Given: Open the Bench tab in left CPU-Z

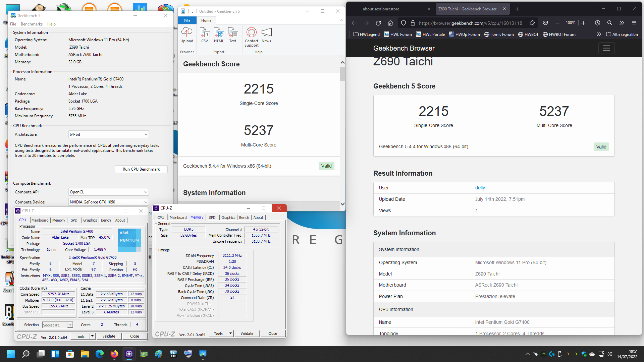Looking at the screenshot, I should point(106,220).
